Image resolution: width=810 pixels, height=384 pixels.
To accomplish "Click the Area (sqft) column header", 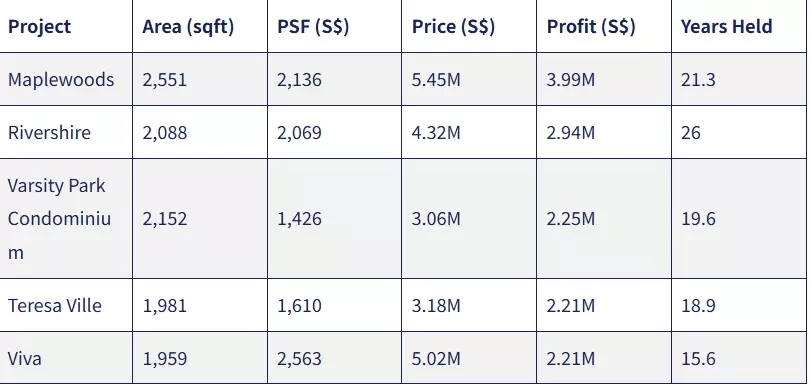I will tap(188, 27).
